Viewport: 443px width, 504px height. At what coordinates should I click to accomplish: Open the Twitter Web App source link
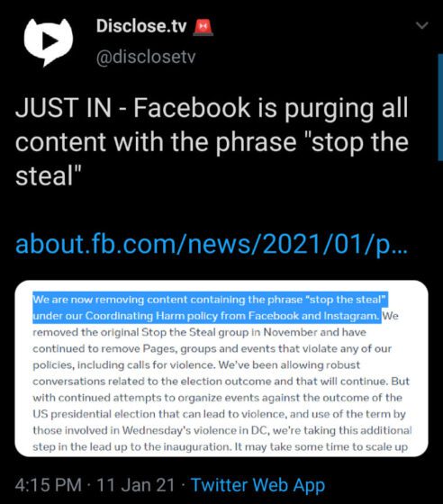click(258, 485)
